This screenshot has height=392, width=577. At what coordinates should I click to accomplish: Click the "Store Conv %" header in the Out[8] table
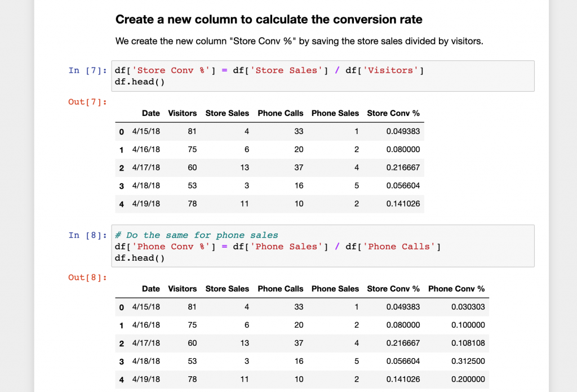pyautogui.click(x=393, y=289)
